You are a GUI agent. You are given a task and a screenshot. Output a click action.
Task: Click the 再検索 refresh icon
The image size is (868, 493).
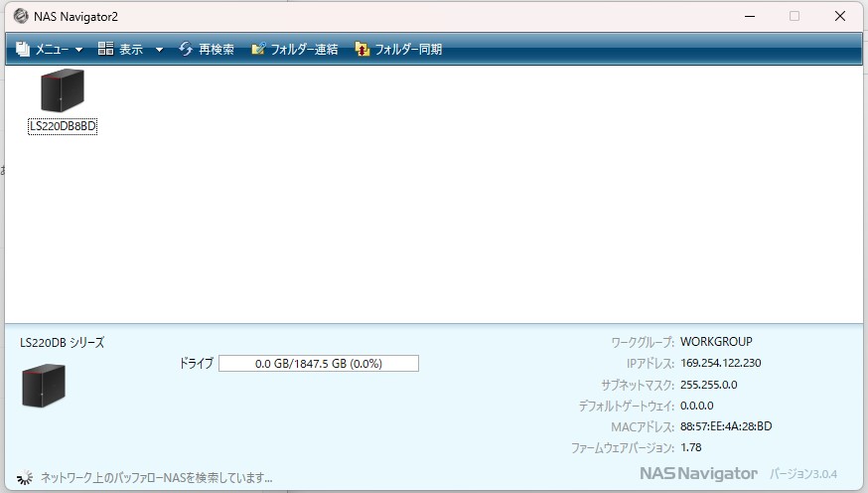pos(186,49)
